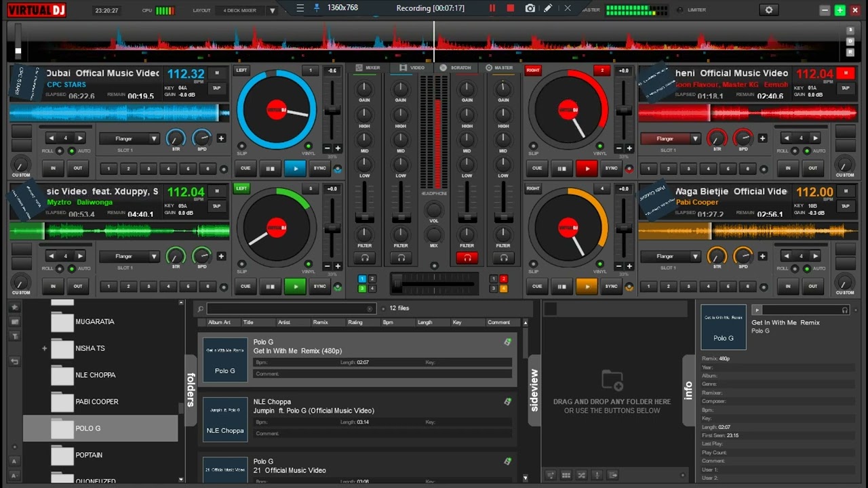
Task: Open the POLO G folder
Action: tap(100, 428)
